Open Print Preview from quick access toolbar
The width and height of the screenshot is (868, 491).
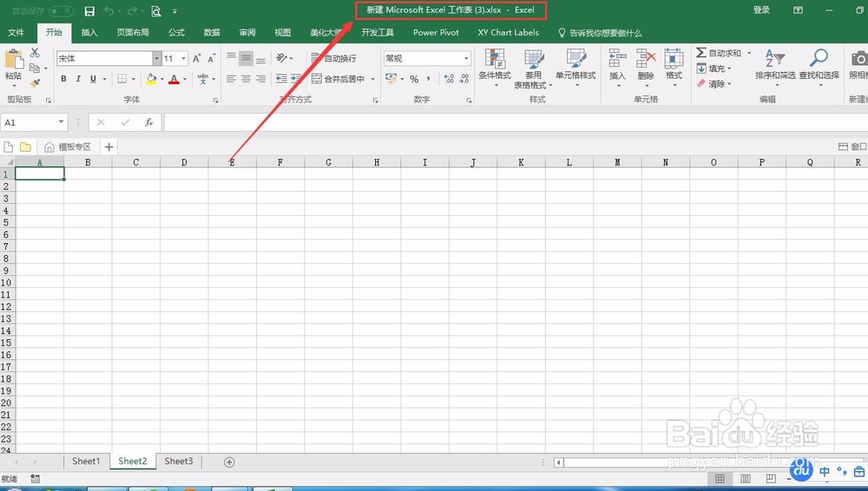coord(156,11)
